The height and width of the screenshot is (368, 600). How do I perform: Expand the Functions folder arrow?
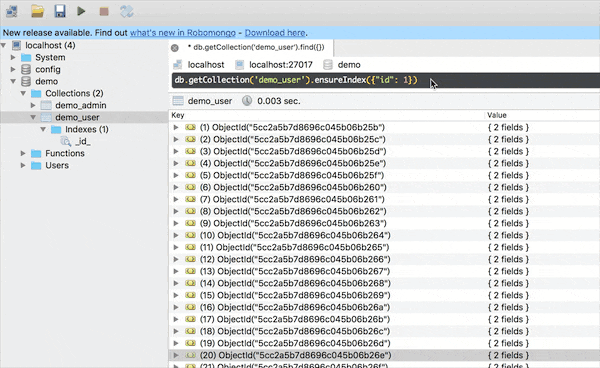click(x=23, y=153)
